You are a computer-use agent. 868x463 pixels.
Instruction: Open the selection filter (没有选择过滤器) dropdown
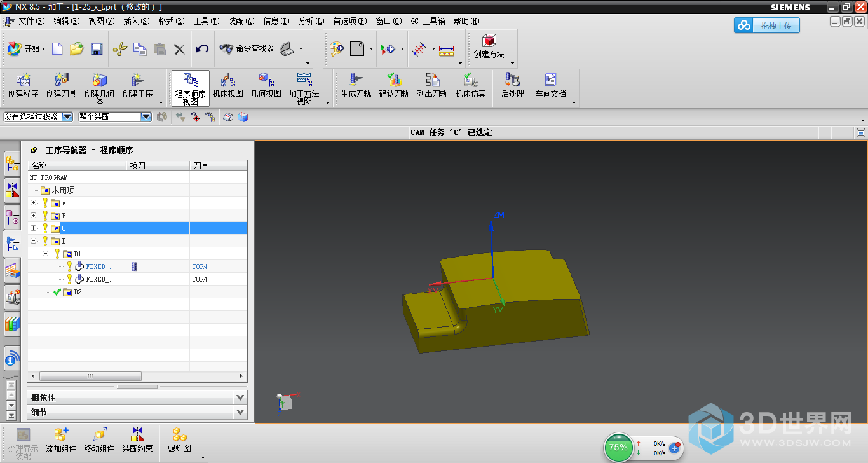coord(67,117)
